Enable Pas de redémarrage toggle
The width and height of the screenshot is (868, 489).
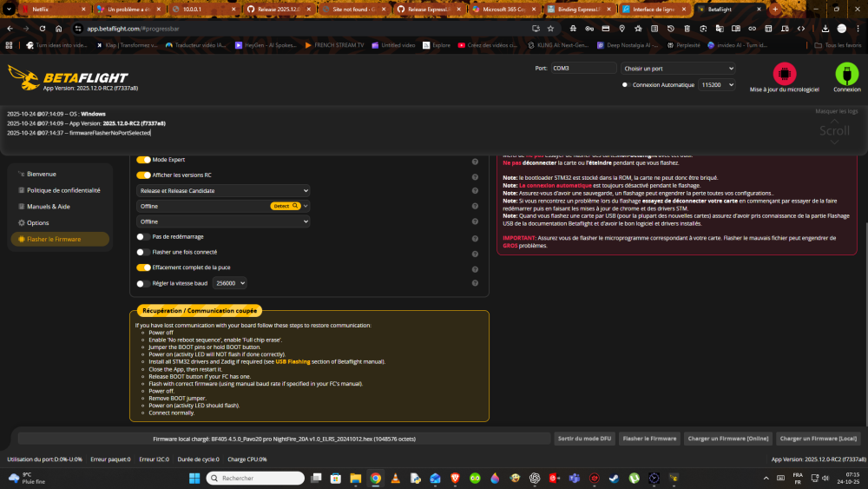coord(144,236)
